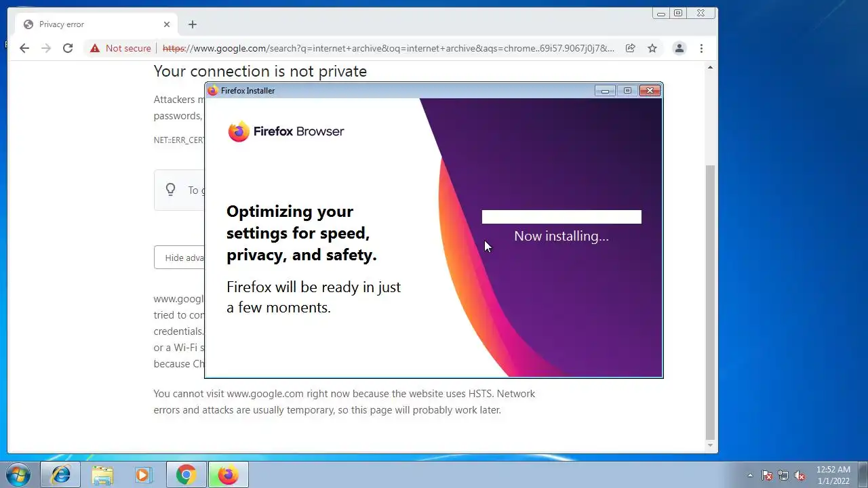Click the Firefox icon in the installer title bar
868x488 pixels.
212,91
